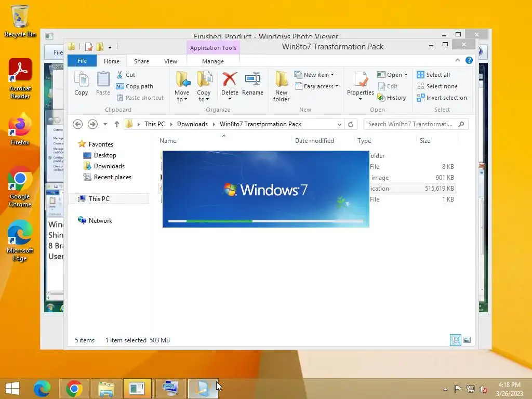This screenshot has width=532, height=399.
Task: Open the Windows Start button
Action: coord(12,389)
